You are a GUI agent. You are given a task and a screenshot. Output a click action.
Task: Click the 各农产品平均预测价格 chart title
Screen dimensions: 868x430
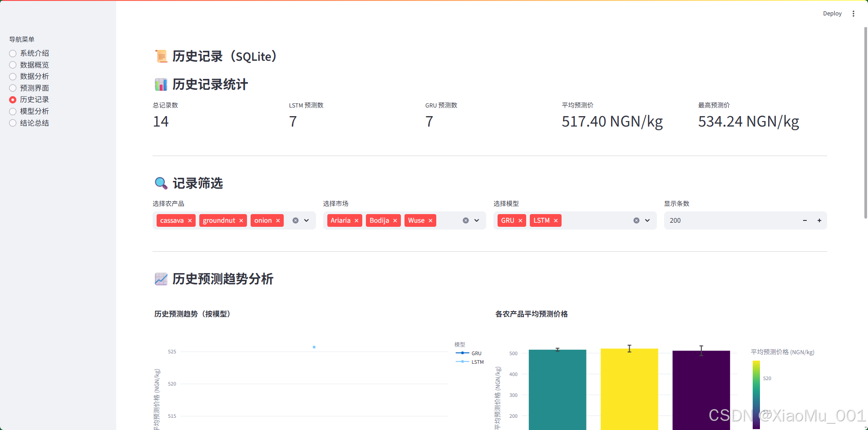pyautogui.click(x=532, y=314)
